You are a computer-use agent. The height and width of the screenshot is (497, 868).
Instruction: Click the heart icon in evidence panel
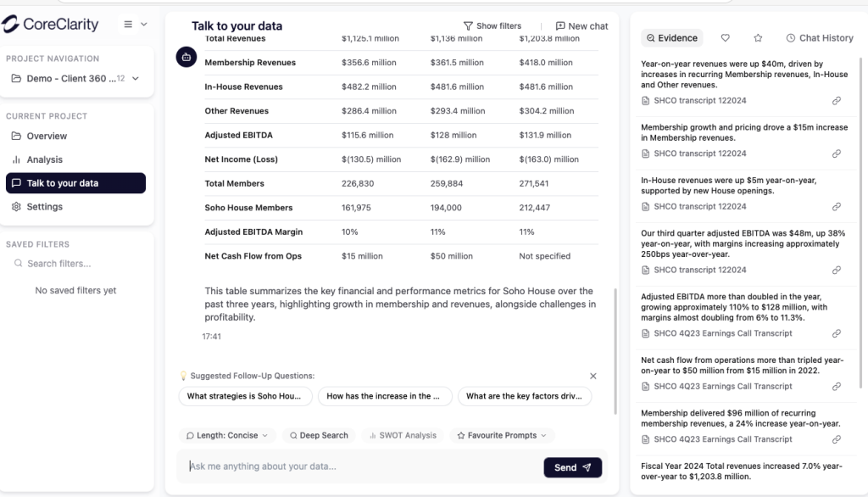coord(725,38)
